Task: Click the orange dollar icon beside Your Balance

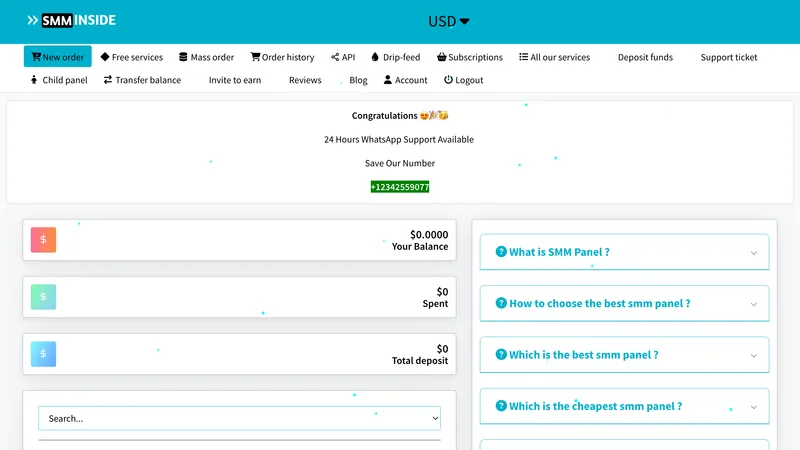Action: tap(43, 240)
